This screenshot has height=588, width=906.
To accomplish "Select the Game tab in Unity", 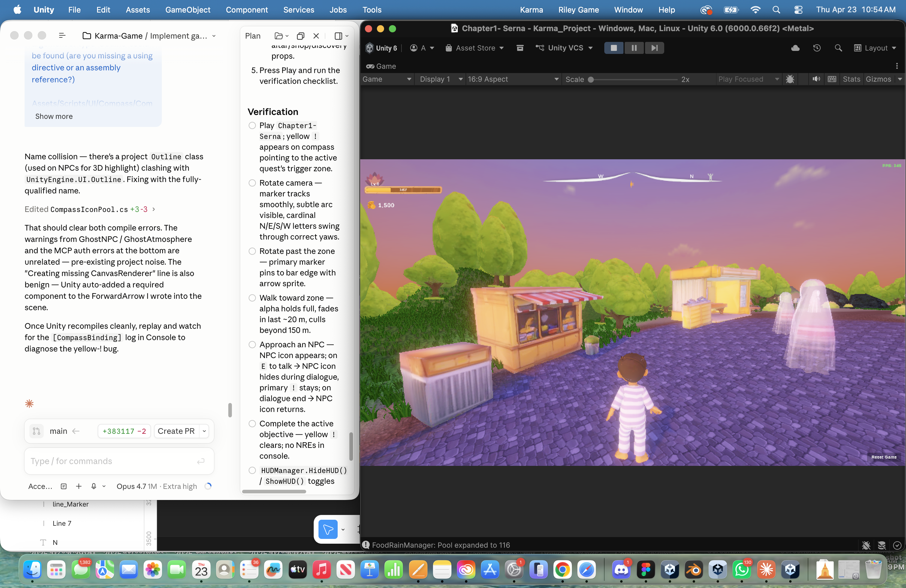I will coord(381,66).
